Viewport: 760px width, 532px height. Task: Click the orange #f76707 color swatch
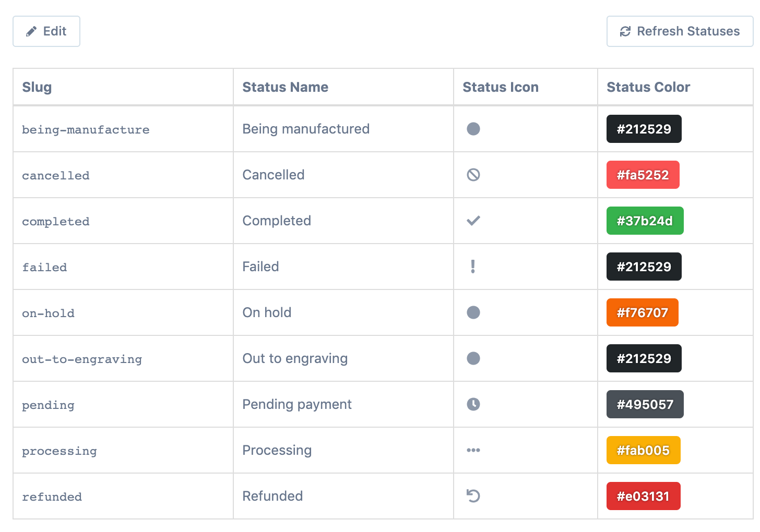pyautogui.click(x=642, y=312)
